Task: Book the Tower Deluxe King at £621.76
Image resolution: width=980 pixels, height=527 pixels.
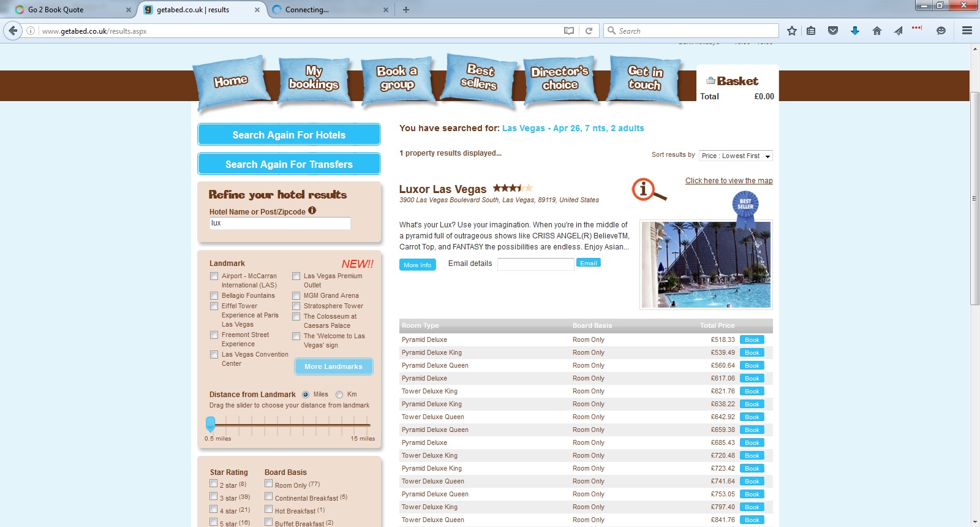Action: [752, 391]
